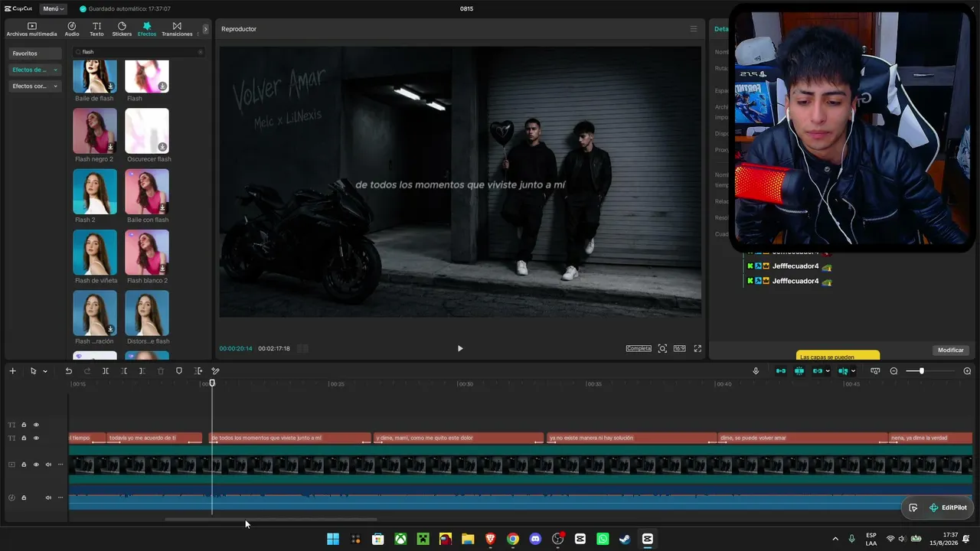
Task: Split the clip at the playhead
Action: click(106, 371)
